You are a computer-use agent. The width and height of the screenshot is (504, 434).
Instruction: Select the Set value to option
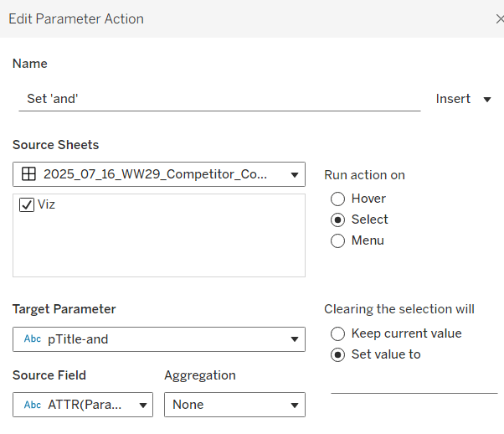point(338,354)
